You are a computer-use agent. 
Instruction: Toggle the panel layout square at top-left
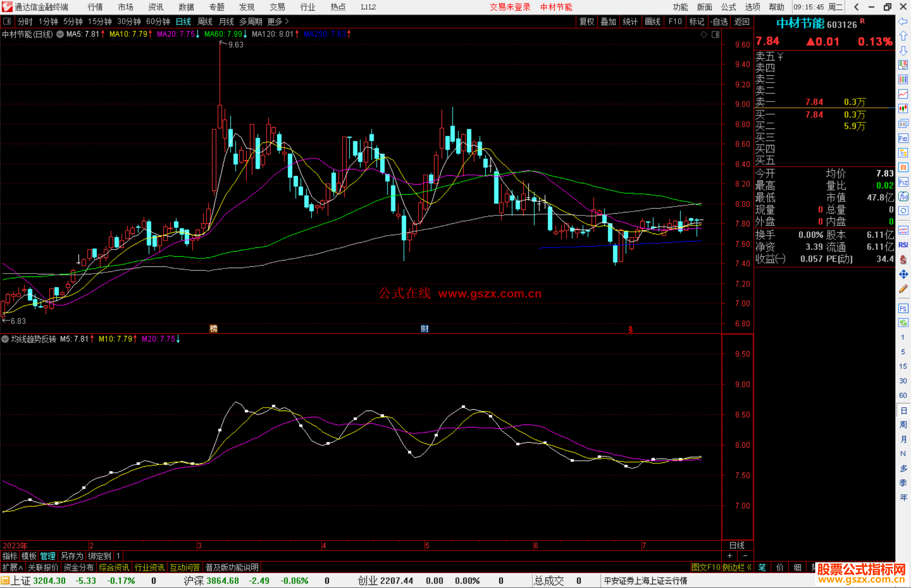pos(7,21)
